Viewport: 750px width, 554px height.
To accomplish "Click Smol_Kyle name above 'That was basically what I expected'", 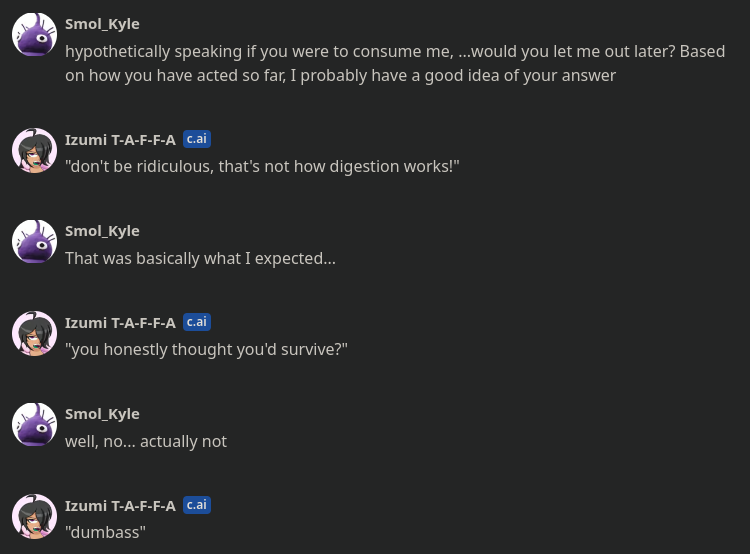I will pyautogui.click(x=102, y=231).
